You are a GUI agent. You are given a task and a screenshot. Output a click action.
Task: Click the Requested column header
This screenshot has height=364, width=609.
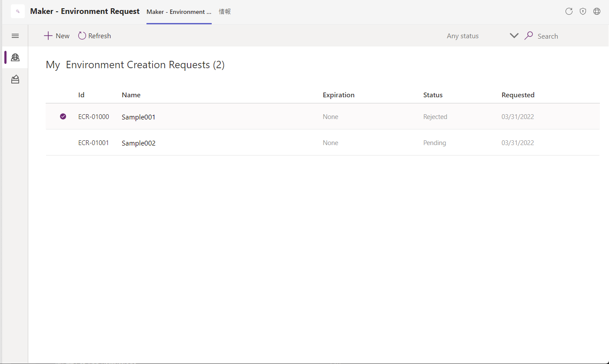[x=518, y=95]
